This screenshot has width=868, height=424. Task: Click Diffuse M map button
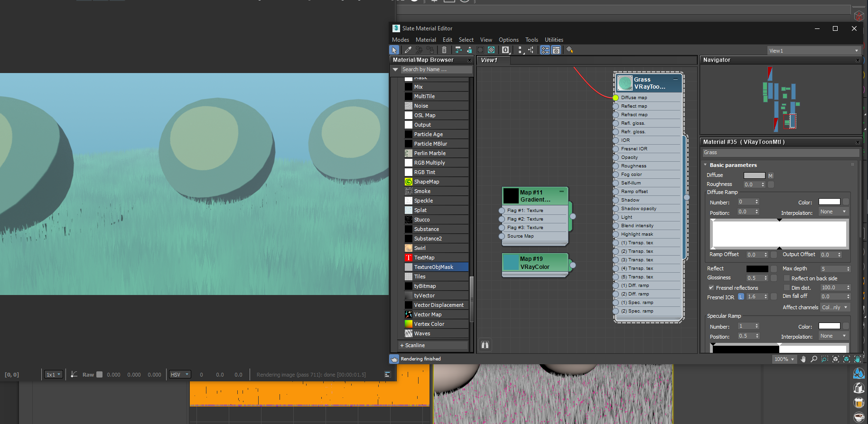(x=770, y=175)
